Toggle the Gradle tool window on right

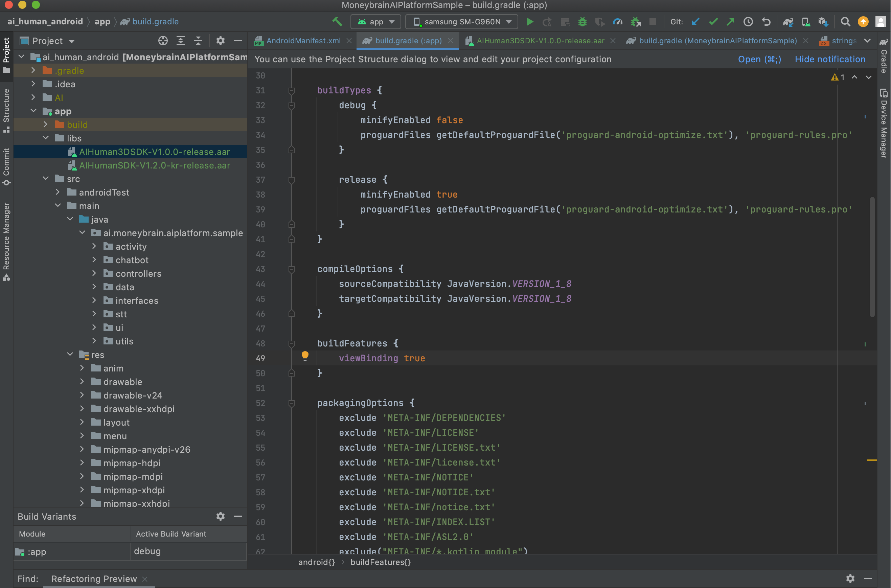[x=884, y=55]
